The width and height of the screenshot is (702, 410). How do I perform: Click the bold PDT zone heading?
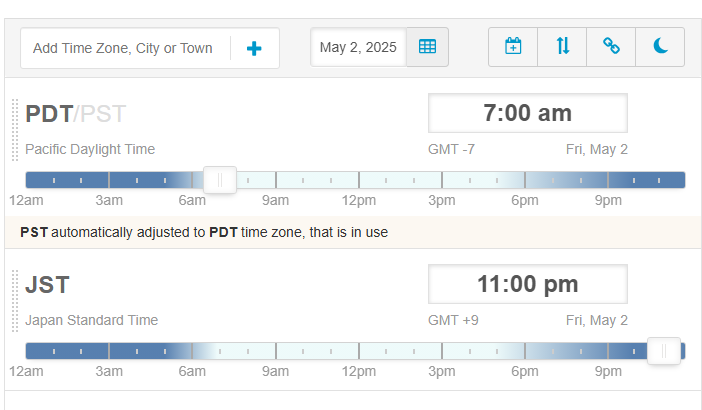point(49,114)
